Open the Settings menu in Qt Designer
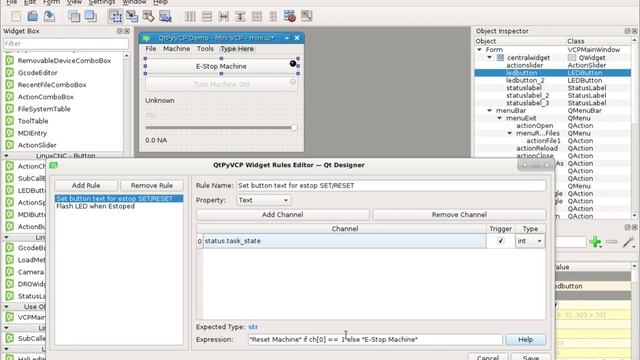 [102, 2]
